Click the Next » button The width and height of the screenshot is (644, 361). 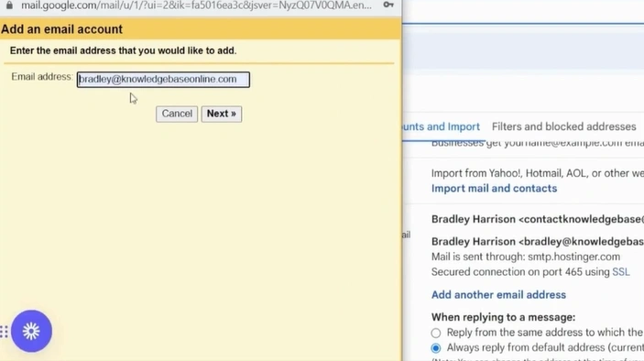pyautogui.click(x=222, y=114)
